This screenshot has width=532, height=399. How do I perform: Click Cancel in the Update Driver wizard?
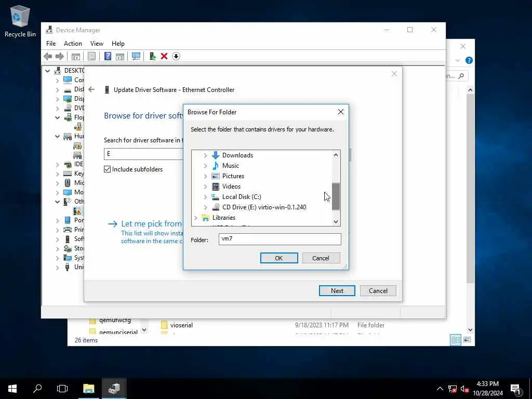point(378,291)
